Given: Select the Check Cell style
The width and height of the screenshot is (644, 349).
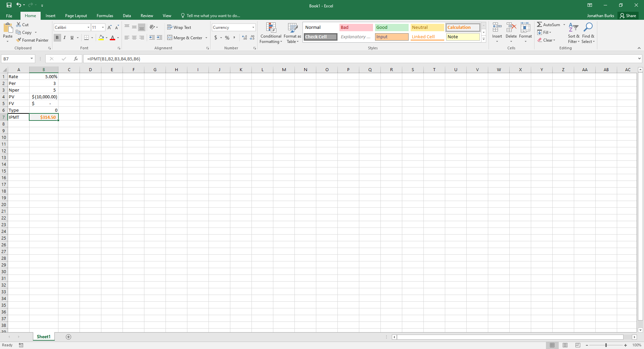Looking at the screenshot, I should click(320, 37).
